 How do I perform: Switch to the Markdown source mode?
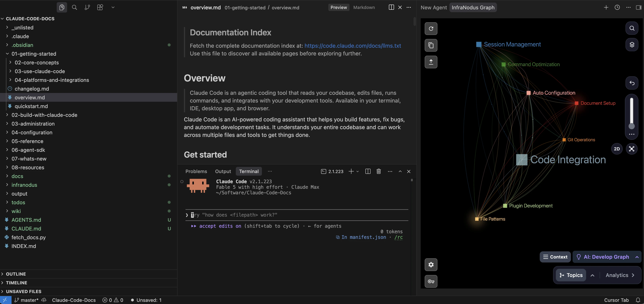364,7
